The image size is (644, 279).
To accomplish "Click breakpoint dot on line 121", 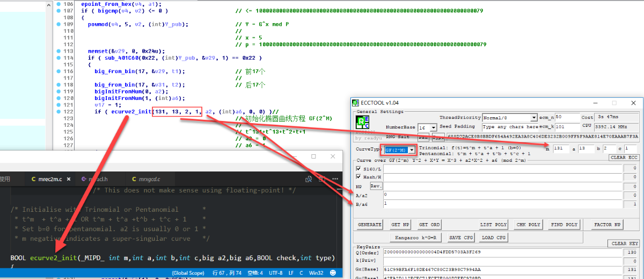I will tap(58, 105).
